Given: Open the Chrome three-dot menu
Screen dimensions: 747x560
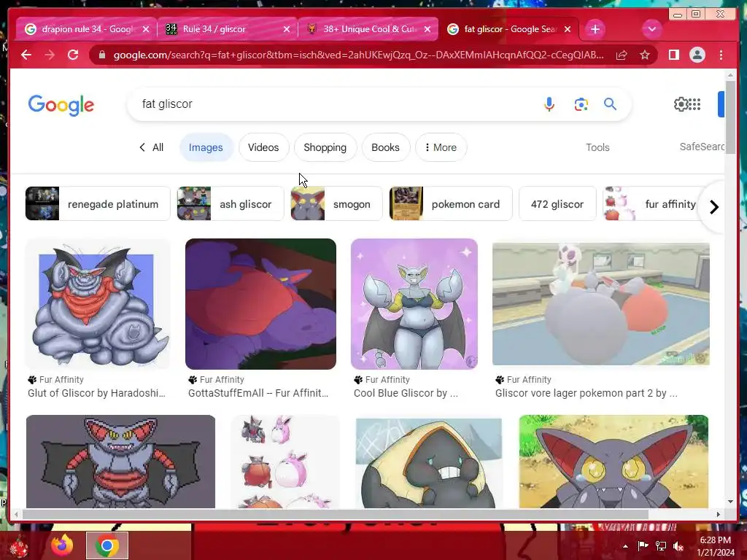Looking at the screenshot, I should [x=721, y=55].
